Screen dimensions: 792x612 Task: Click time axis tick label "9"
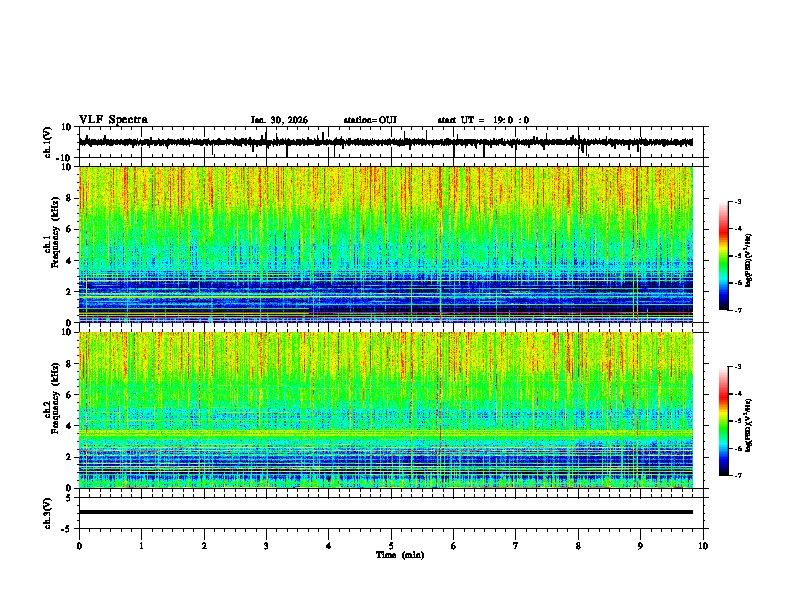(x=640, y=546)
